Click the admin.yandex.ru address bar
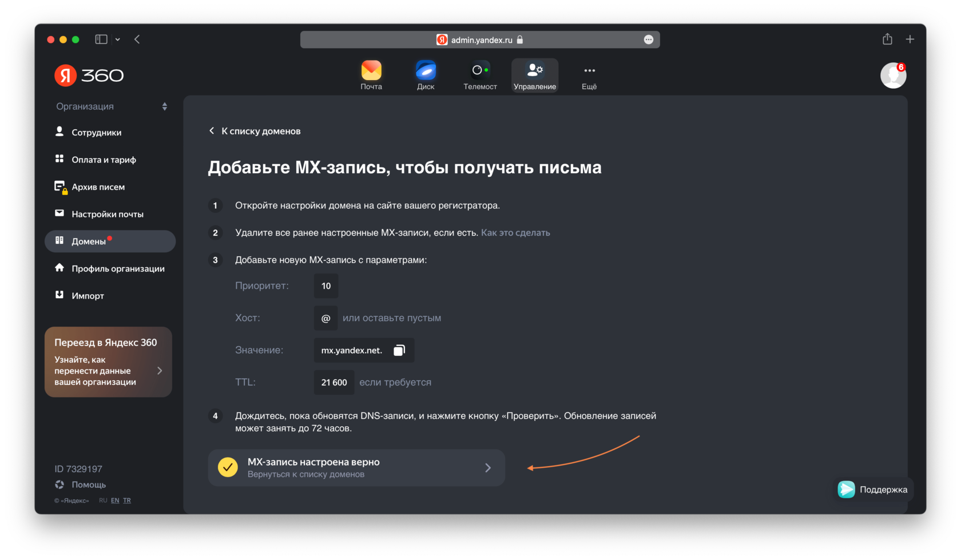This screenshot has width=961, height=560. point(480,39)
